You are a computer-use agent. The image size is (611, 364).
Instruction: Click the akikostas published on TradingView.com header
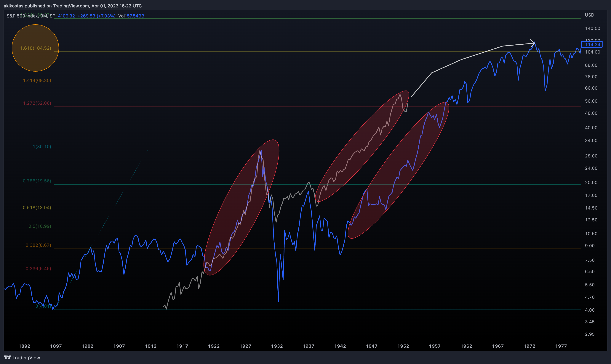pyautogui.click(x=73, y=6)
